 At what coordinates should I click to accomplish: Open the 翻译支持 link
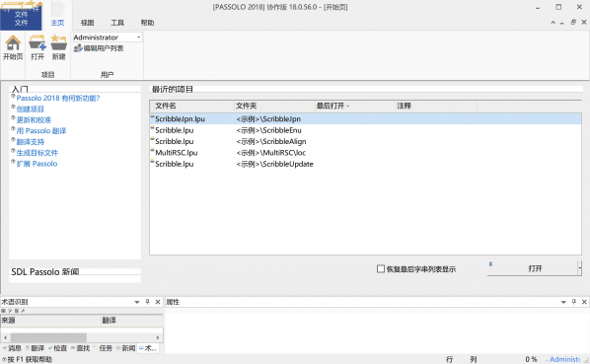pos(31,142)
